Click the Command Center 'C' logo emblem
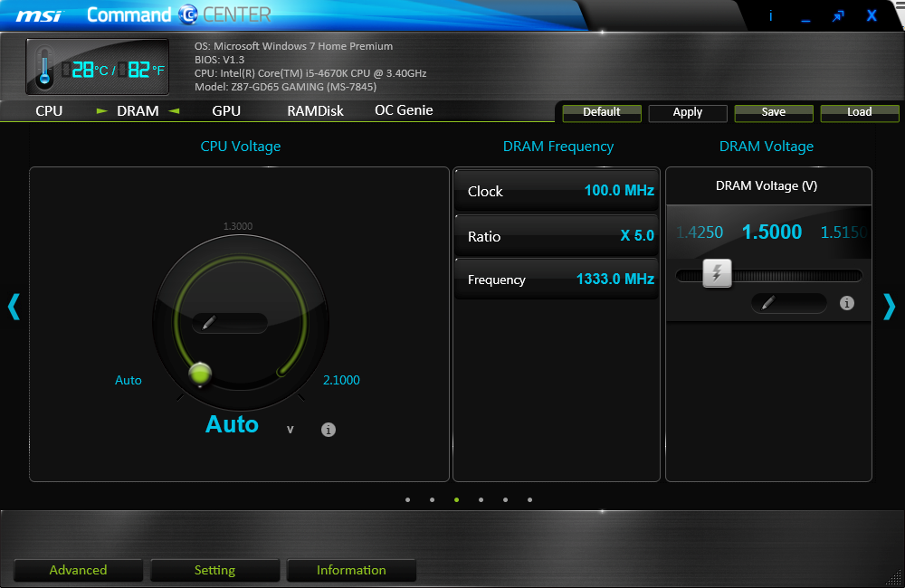905x588 pixels. click(188, 14)
